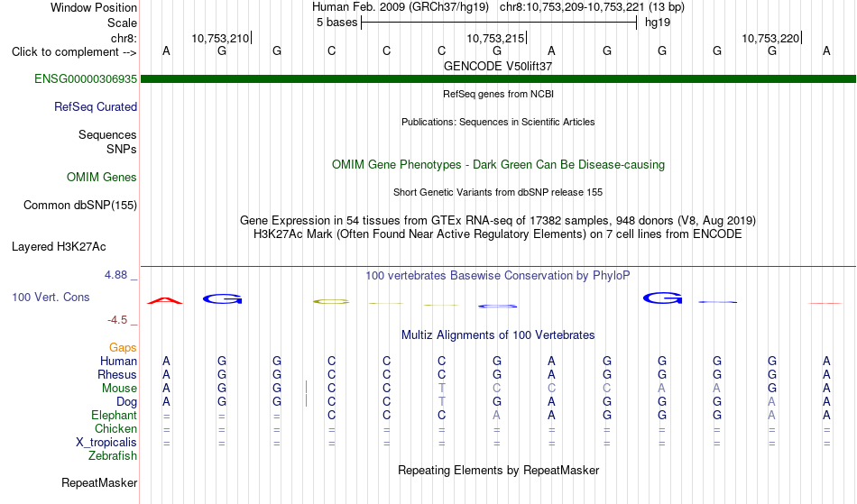Screen dimensions: 857x504
Task: Click 'Publications: Sequences in Scientific Articles' title
Action: coord(498,122)
